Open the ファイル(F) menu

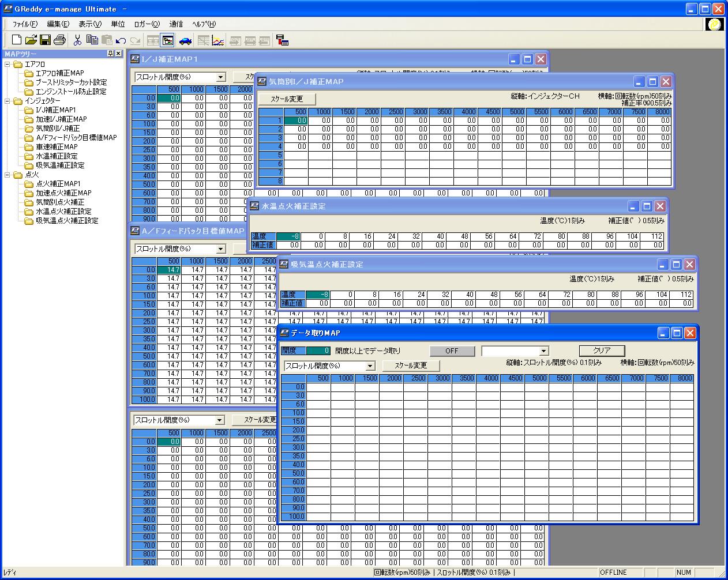(25, 24)
